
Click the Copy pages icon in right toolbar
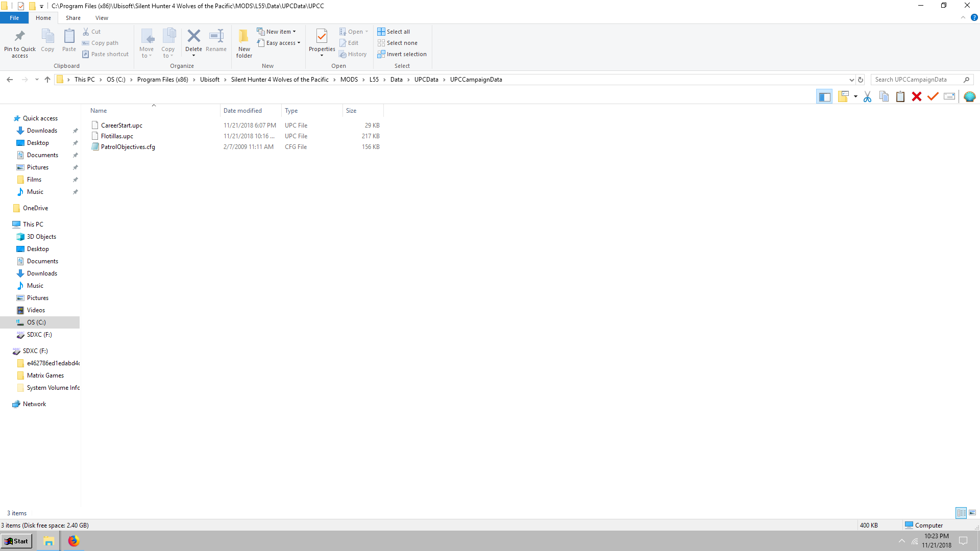coord(884,96)
